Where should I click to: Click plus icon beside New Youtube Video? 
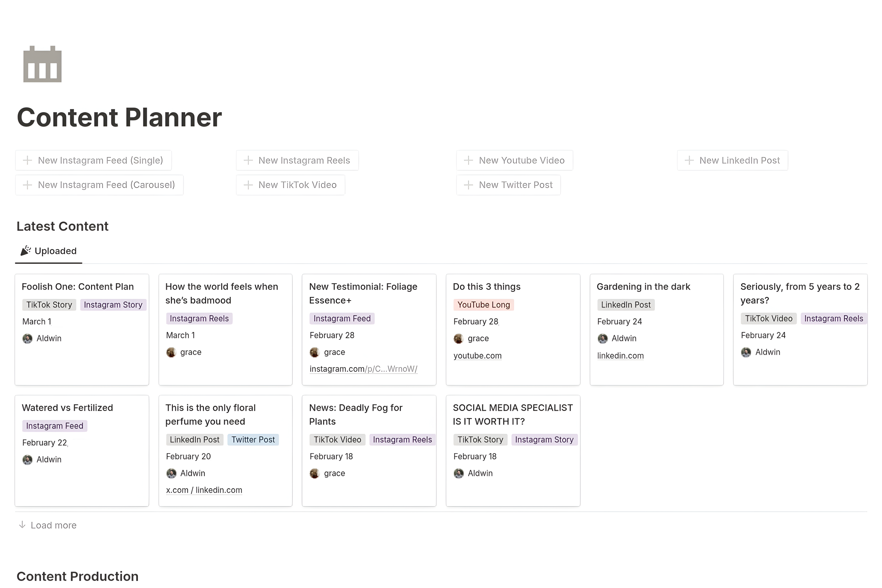coord(468,160)
